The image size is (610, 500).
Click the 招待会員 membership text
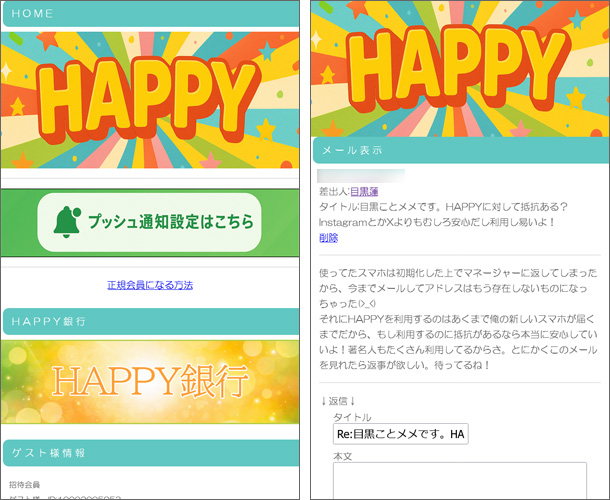(26, 485)
